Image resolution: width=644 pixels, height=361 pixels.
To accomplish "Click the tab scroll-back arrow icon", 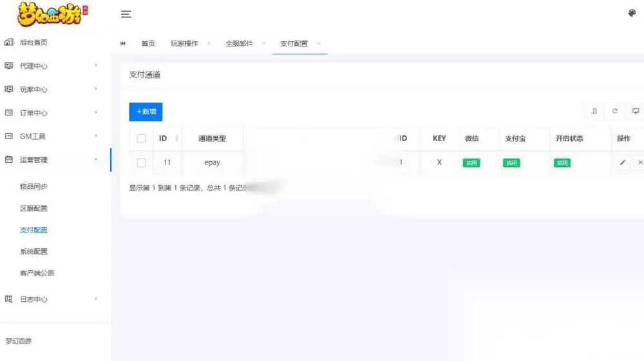I will 123,43.
